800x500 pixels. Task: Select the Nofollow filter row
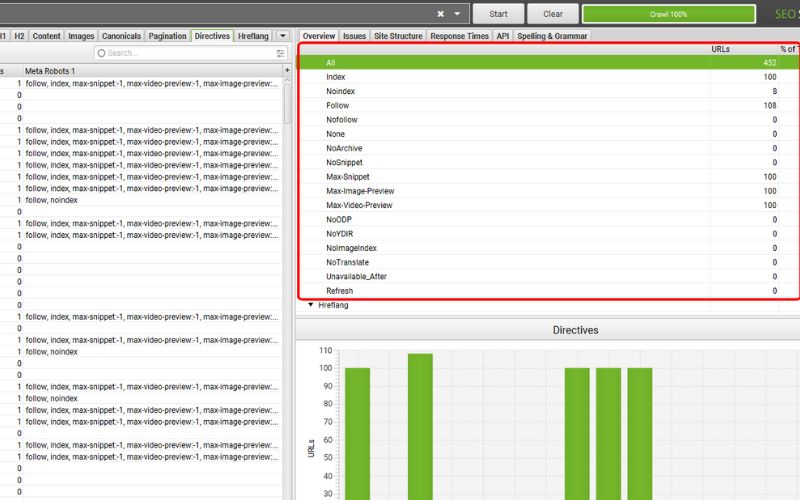pyautogui.click(x=549, y=120)
